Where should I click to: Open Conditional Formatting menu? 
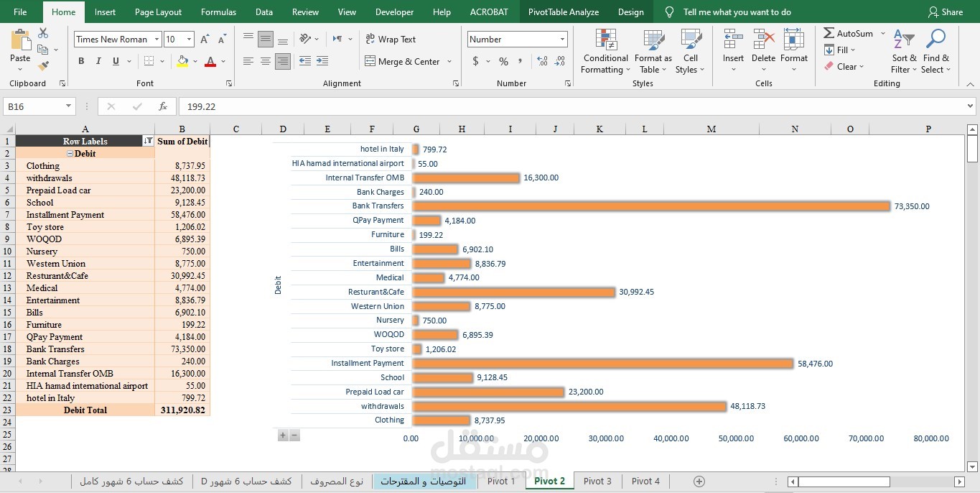[x=606, y=52]
